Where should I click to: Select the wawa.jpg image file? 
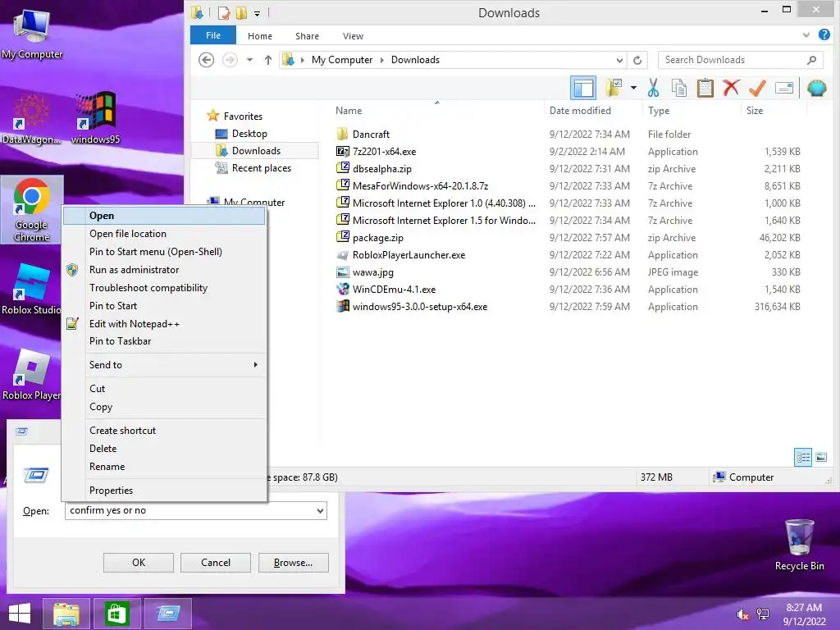click(373, 272)
